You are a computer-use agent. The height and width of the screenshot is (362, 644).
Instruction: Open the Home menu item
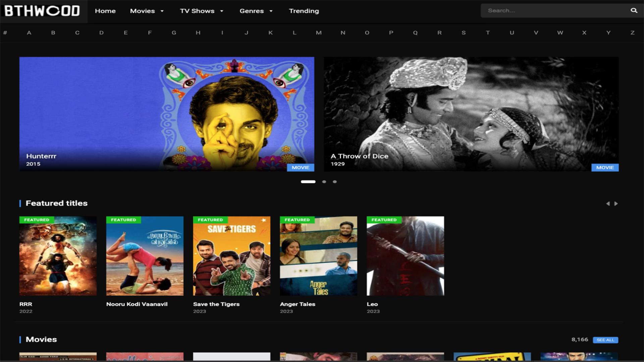pyautogui.click(x=105, y=11)
